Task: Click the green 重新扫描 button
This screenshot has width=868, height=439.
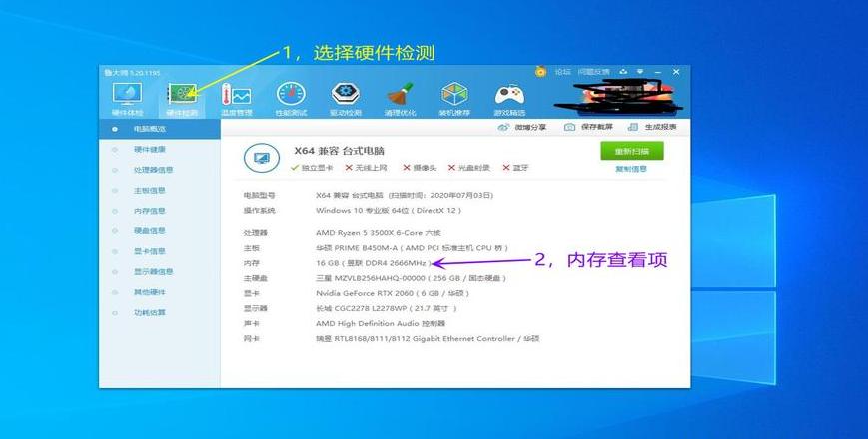Action: pyautogui.click(x=632, y=151)
